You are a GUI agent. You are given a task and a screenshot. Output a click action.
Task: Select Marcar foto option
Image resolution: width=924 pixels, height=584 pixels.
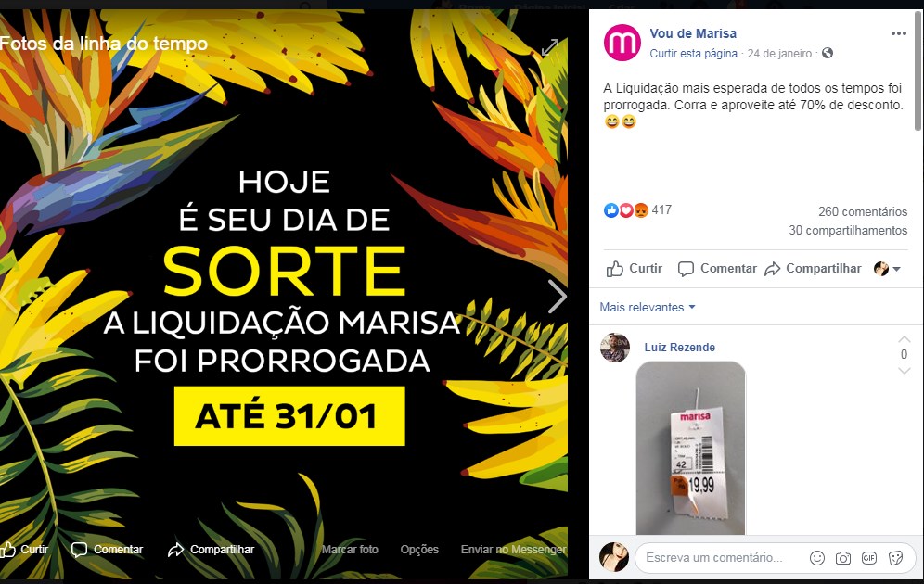pyautogui.click(x=350, y=550)
